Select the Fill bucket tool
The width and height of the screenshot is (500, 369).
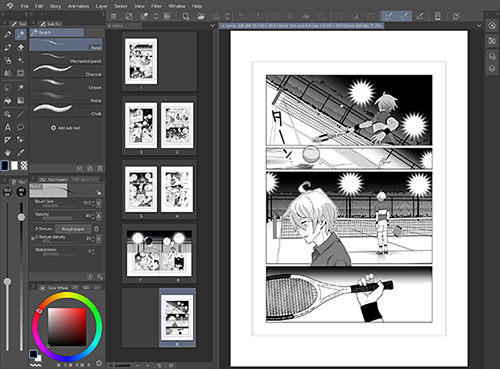(x=8, y=100)
